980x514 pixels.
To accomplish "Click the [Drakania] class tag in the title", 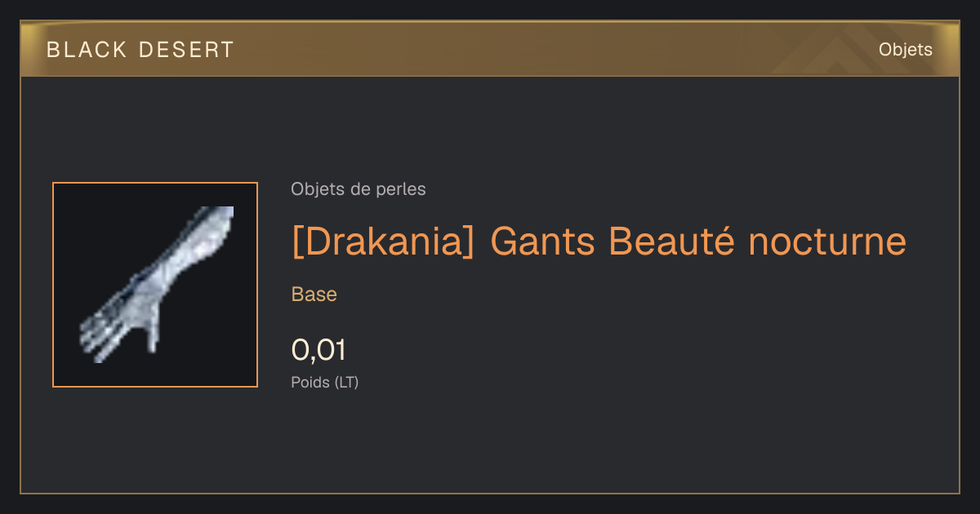I will 383,241.
